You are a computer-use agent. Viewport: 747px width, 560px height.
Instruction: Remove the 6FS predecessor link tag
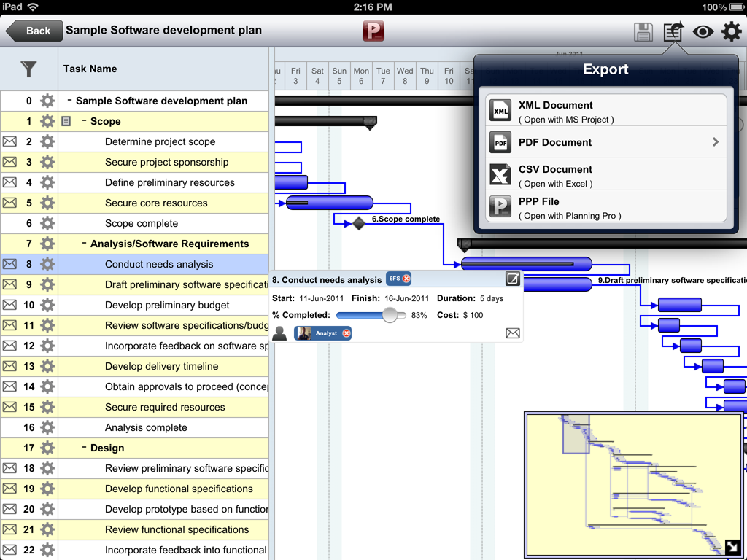(x=406, y=279)
